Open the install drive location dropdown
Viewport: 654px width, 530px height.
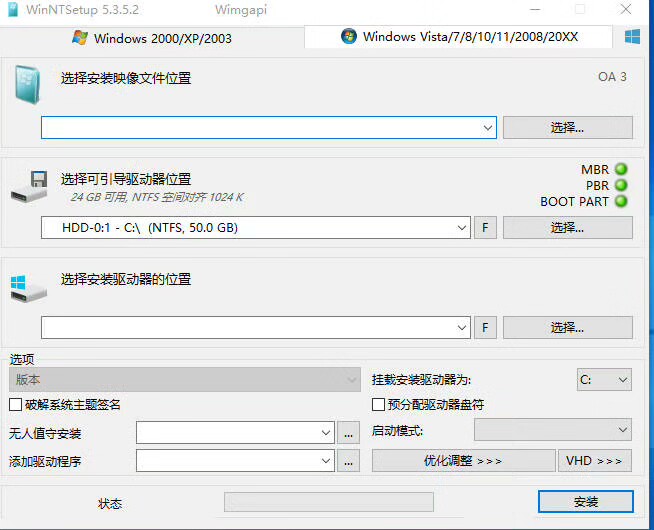coord(461,328)
